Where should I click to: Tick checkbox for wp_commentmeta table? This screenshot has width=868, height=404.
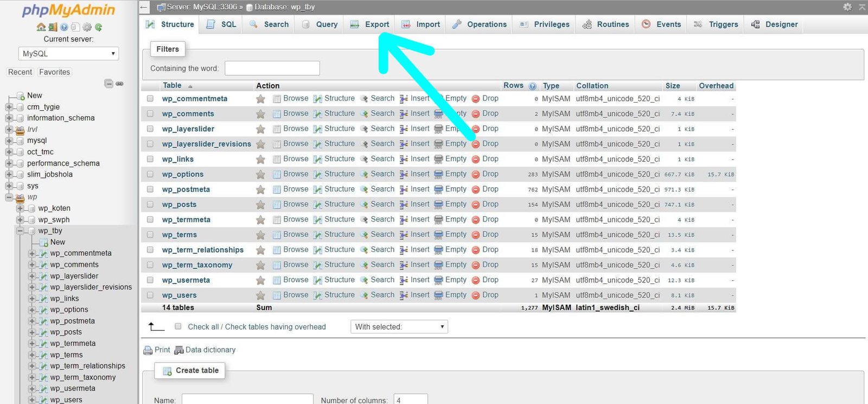click(150, 99)
